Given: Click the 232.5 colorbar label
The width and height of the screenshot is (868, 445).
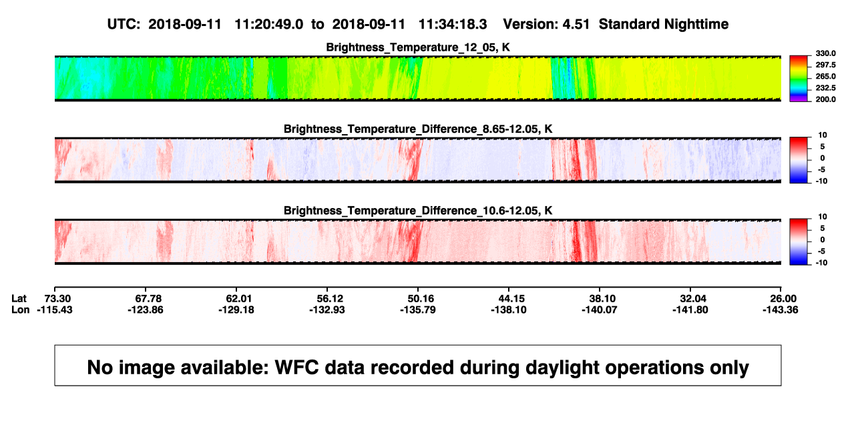Looking at the screenshot, I should coord(826,87).
